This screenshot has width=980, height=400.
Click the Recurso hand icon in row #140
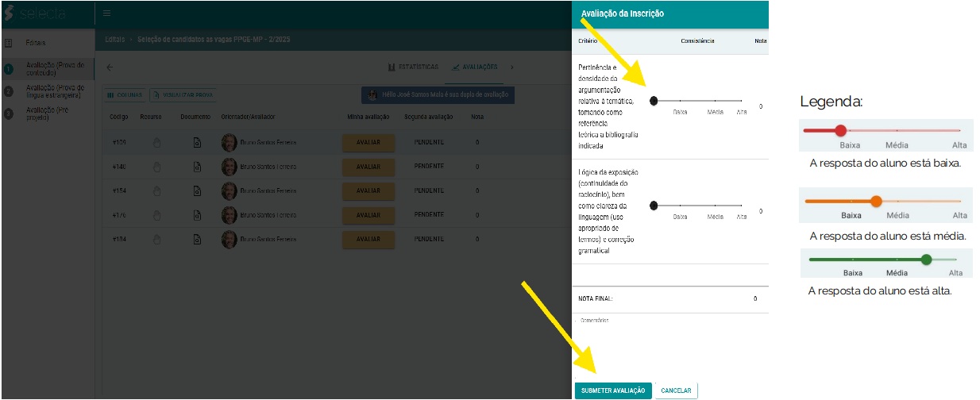156,167
